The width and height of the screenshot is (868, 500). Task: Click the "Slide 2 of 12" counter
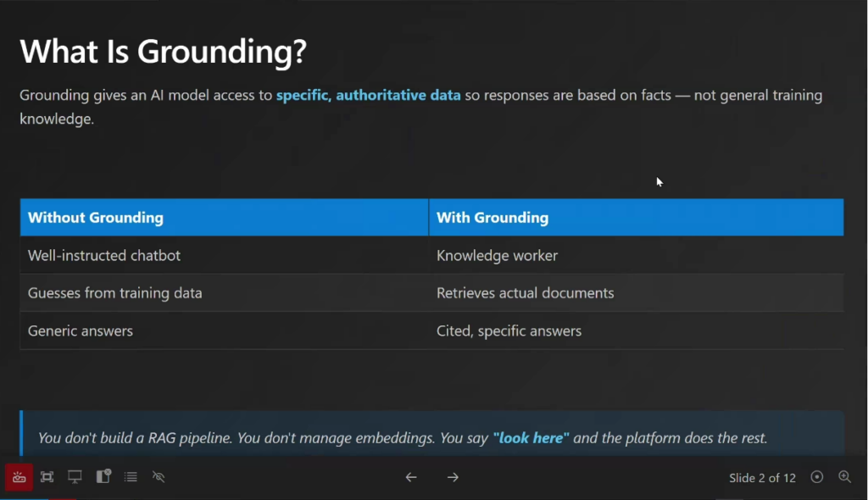pyautogui.click(x=762, y=478)
